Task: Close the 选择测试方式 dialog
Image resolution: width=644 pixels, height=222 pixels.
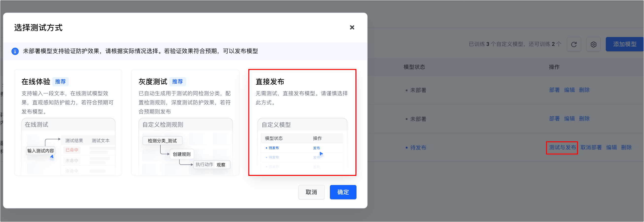Action: coord(352,28)
